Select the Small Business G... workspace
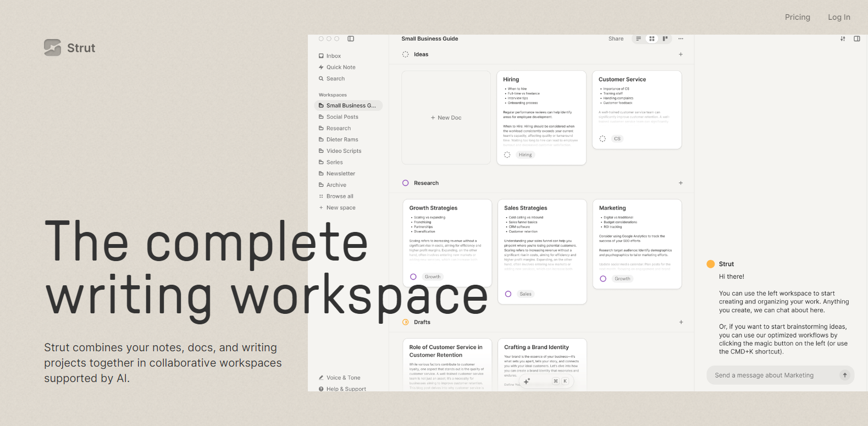The width and height of the screenshot is (868, 426). coord(348,106)
